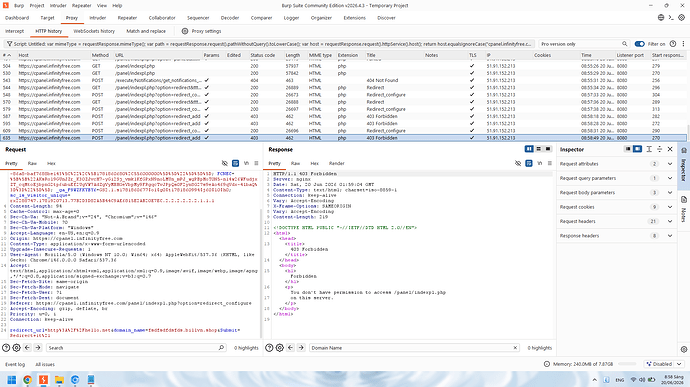Select combined tabbed request/response layout

547,149
